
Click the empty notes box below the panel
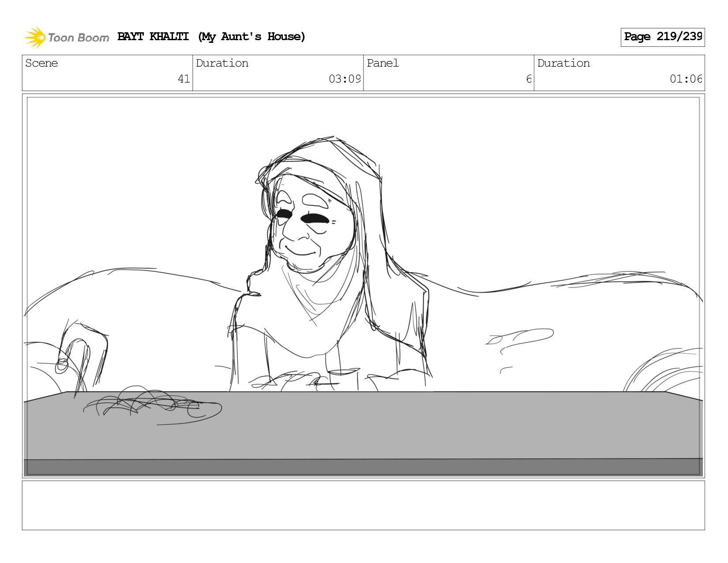[364, 505]
